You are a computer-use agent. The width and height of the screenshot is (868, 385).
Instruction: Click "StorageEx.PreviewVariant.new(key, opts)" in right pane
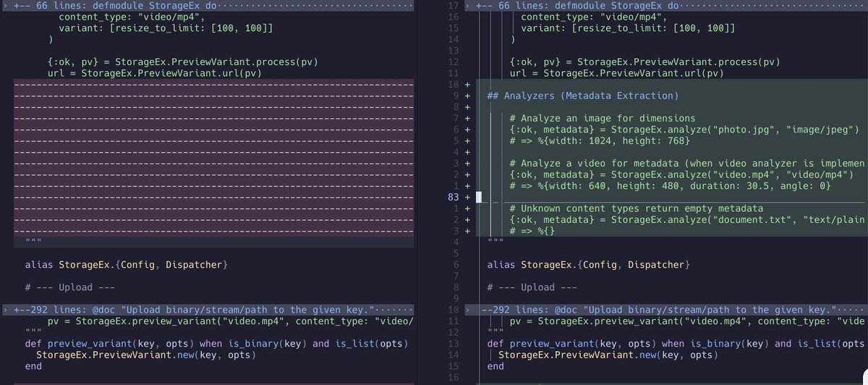coord(609,355)
